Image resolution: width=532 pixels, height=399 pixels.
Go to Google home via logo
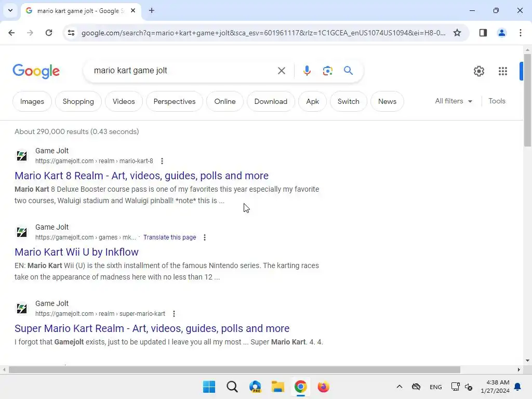[x=36, y=71]
